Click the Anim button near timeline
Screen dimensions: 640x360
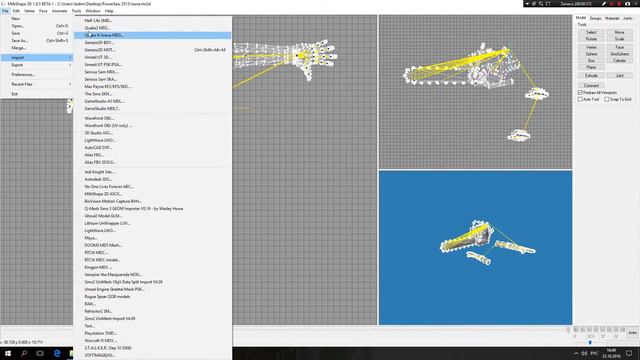[632, 333]
